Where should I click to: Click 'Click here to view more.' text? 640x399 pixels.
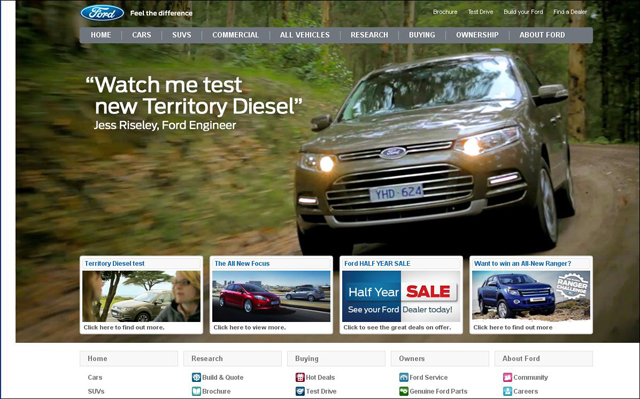click(x=249, y=327)
